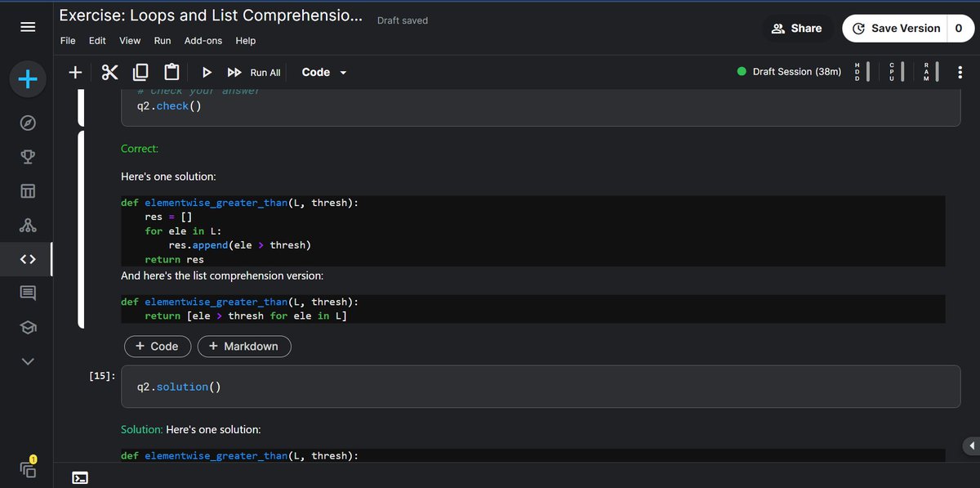Image resolution: width=980 pixels, height=488 pixels.
Task: Click the blue Create plus button
Action: coord(27,79)
